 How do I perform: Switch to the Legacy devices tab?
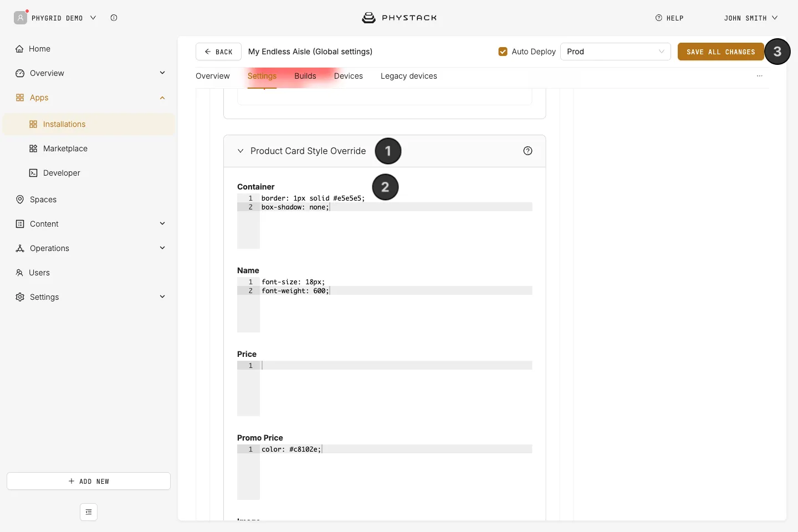point(409,76)
